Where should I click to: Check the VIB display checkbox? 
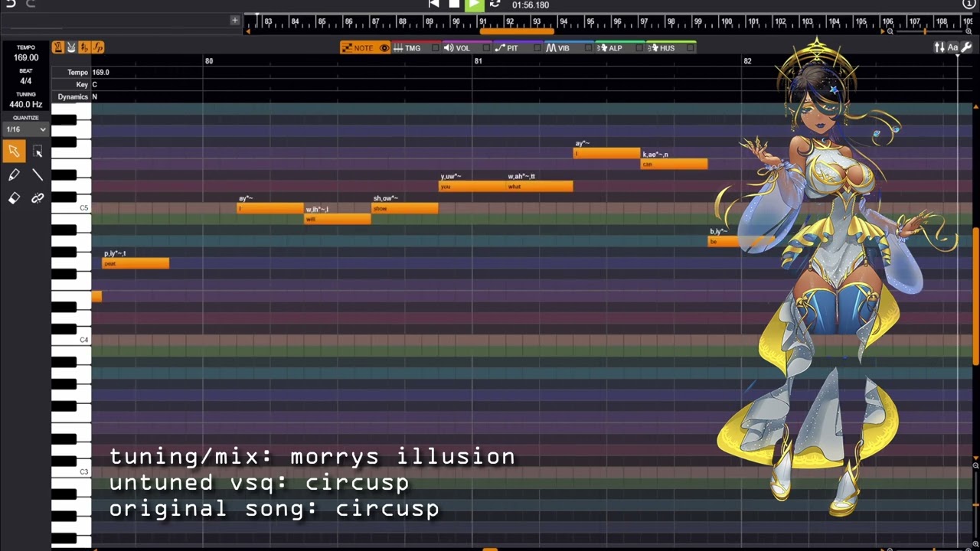(x=588, y=47)
